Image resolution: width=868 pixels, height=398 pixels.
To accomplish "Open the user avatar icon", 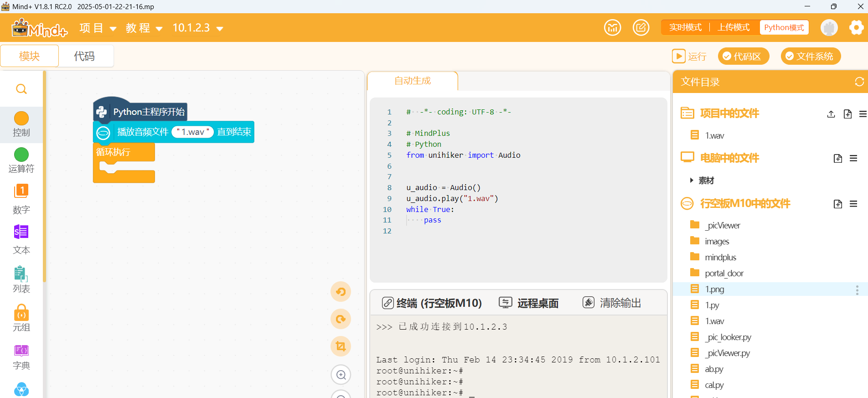I will tap(829, 28).
